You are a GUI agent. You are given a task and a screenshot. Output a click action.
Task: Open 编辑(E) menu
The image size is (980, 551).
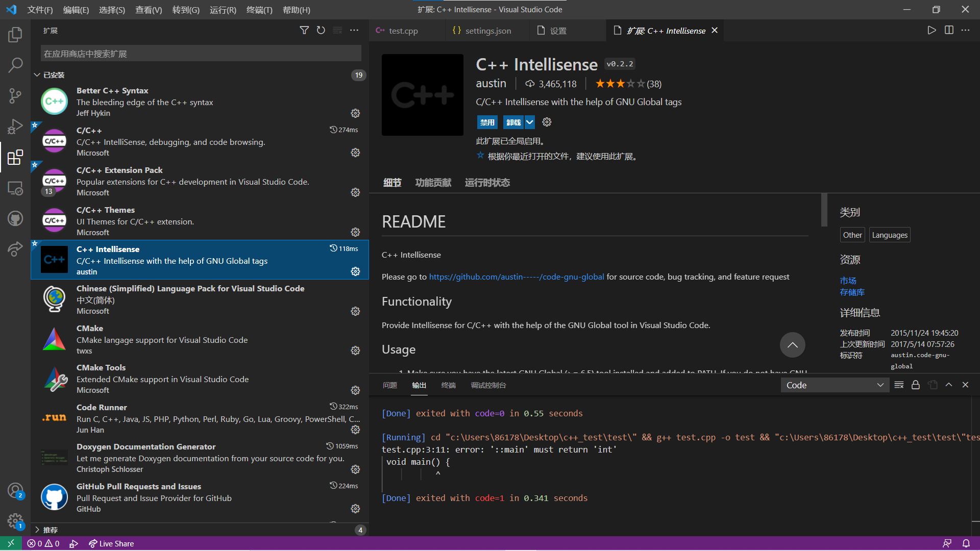[x=76, y=10]
